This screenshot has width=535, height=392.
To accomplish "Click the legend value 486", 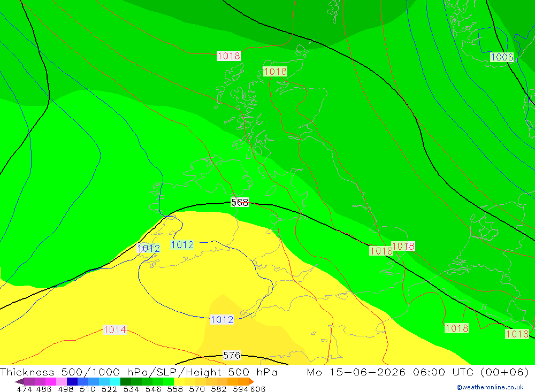I will 44,389.
